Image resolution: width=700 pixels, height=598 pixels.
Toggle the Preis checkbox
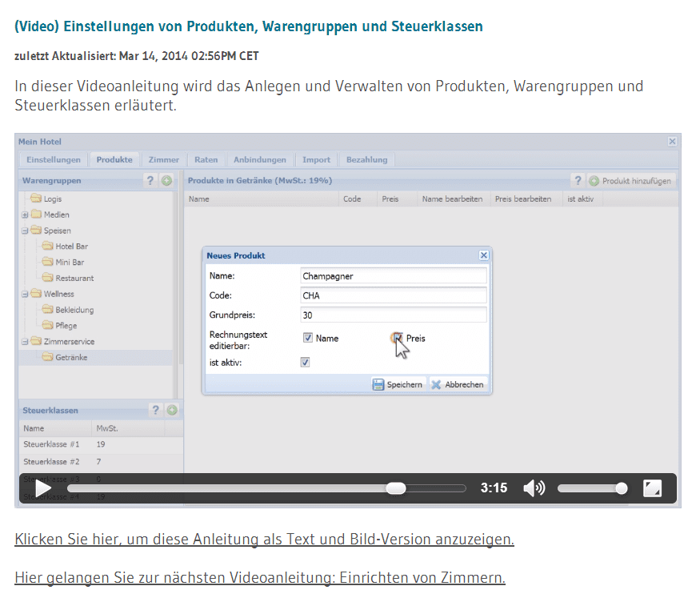397,338
